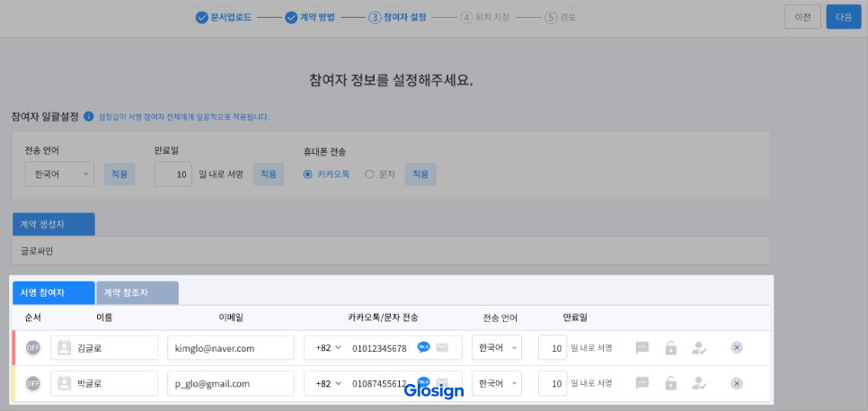Remove signer 박글로 with the X icon
Viewport: 868px width, 411px height.
pyautogui.click(x=736, y=383)
